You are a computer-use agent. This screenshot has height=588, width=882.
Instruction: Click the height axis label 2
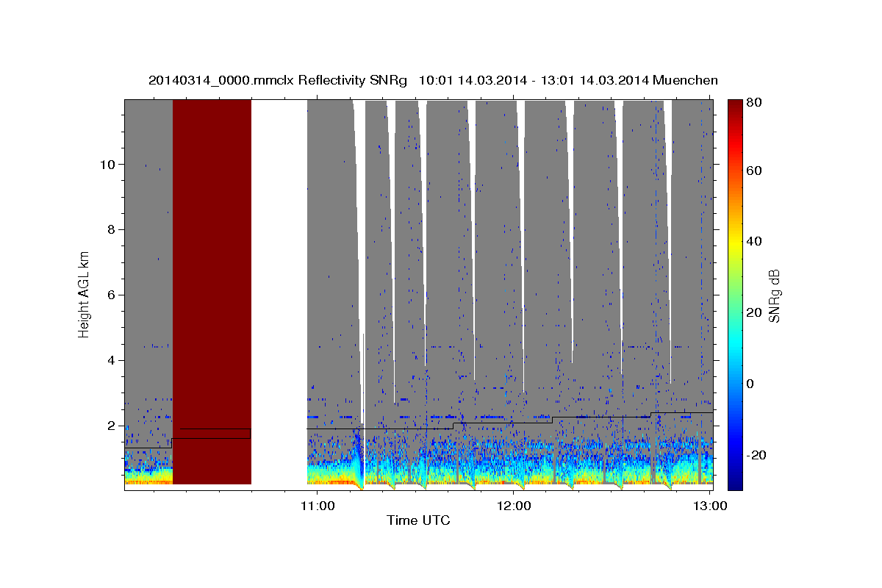click(x=110, y=426)
